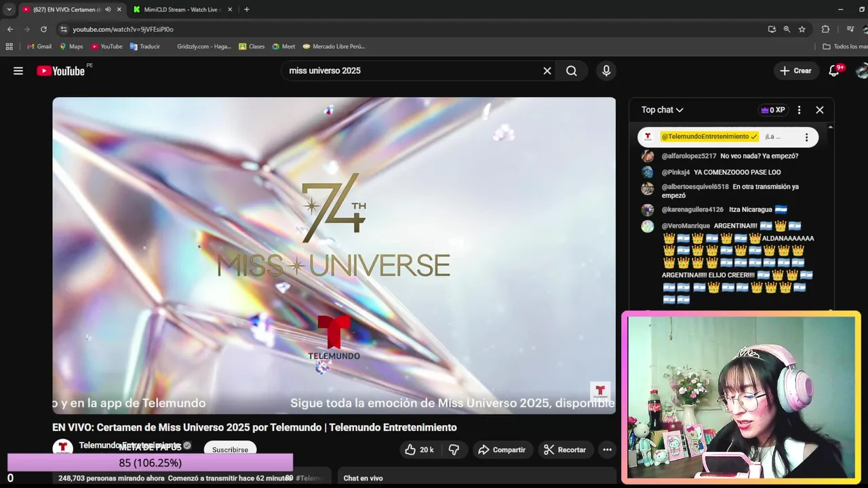
Task: Click the 'Chat en vivo' label
Action: pyautogui.click(x=363, y=479)
